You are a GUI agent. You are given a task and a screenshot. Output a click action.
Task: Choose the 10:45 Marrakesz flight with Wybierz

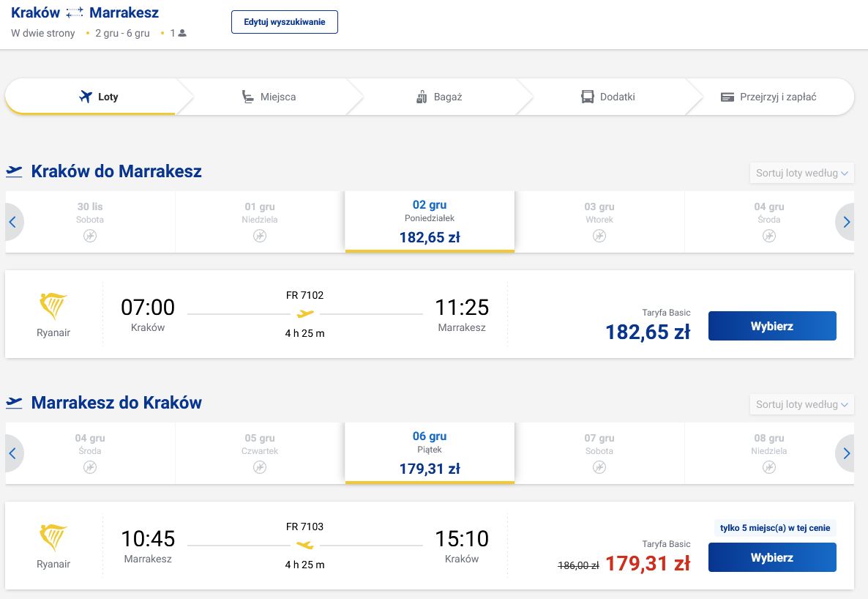(x=771, y=557)
